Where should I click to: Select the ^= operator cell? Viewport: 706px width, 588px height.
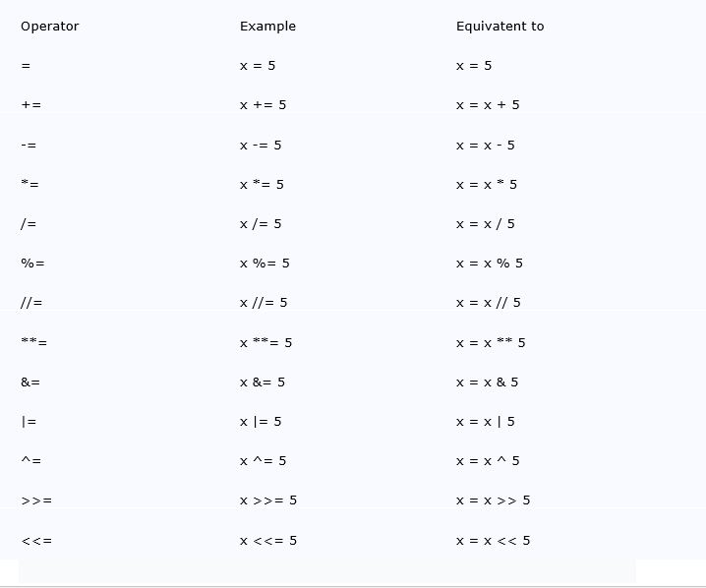point(31,461)
